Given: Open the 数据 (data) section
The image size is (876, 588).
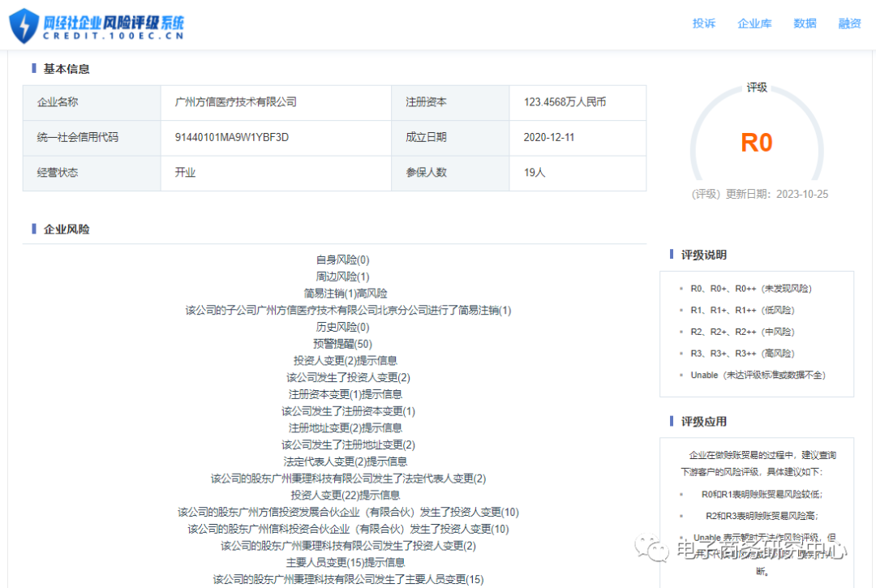Looking at the screenshot, I should point(805,24).
